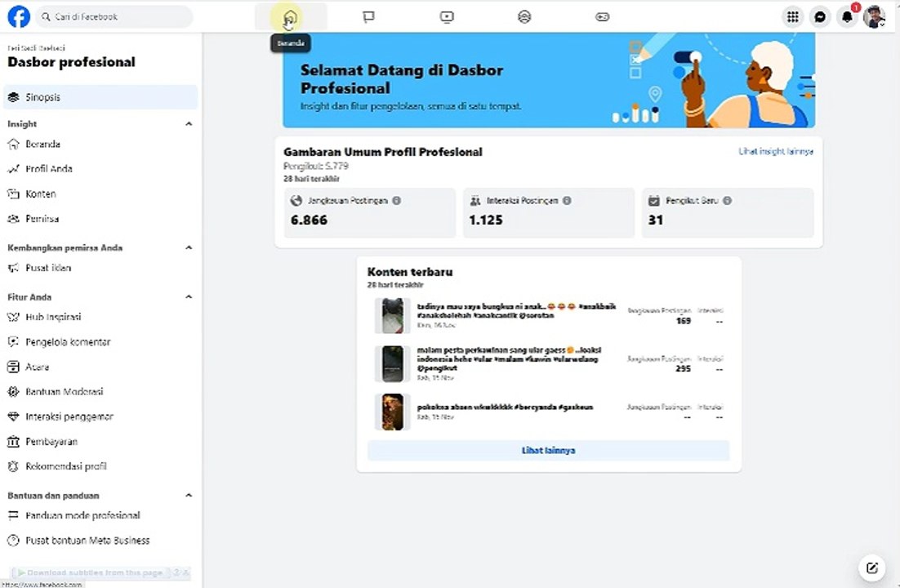This screenshot has width=900, height=588.
Task: Open the grid menu icon
Action: [793, 17]
